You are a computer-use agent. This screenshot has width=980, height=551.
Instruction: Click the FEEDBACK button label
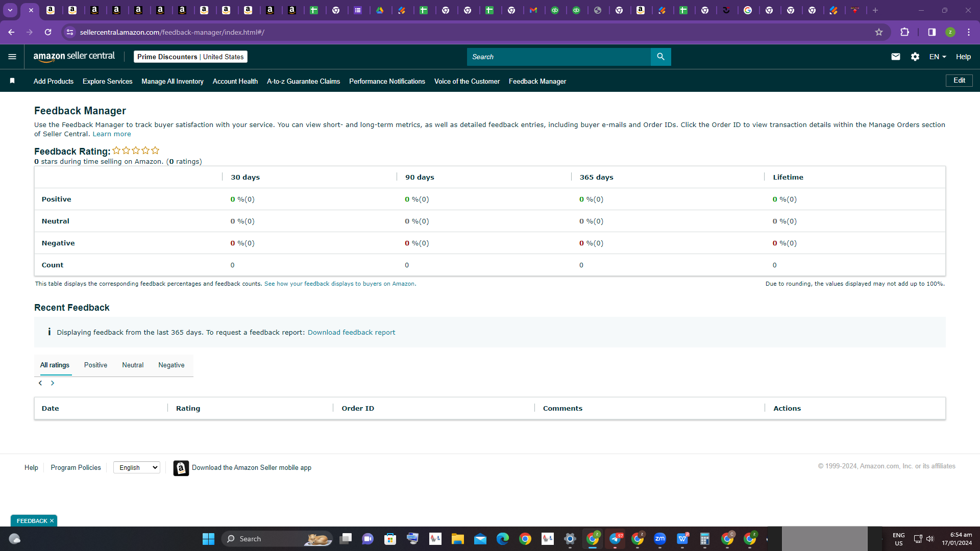point(32,521)
